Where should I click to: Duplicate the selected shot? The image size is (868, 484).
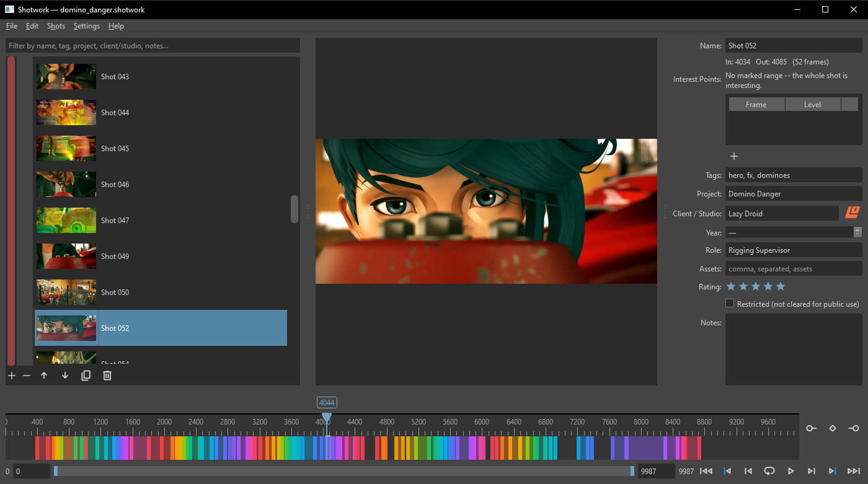point(86,376)
